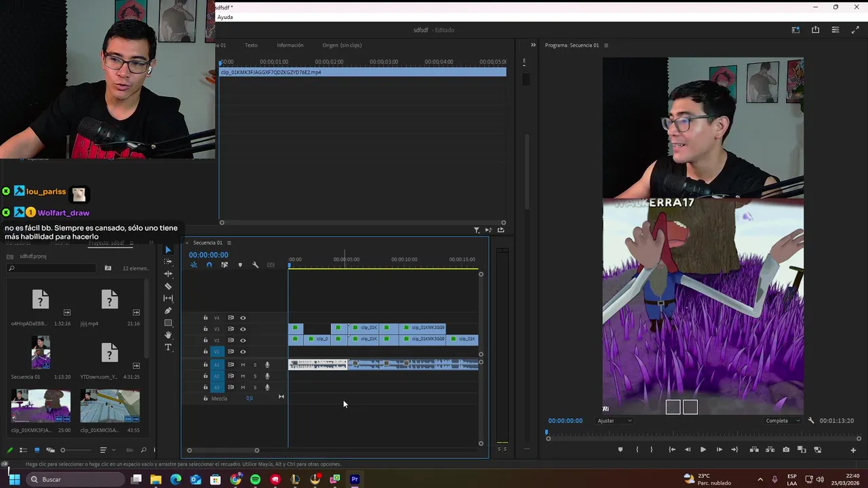
Task: Go to In point in Program monitor
Action: pos(671,449)
